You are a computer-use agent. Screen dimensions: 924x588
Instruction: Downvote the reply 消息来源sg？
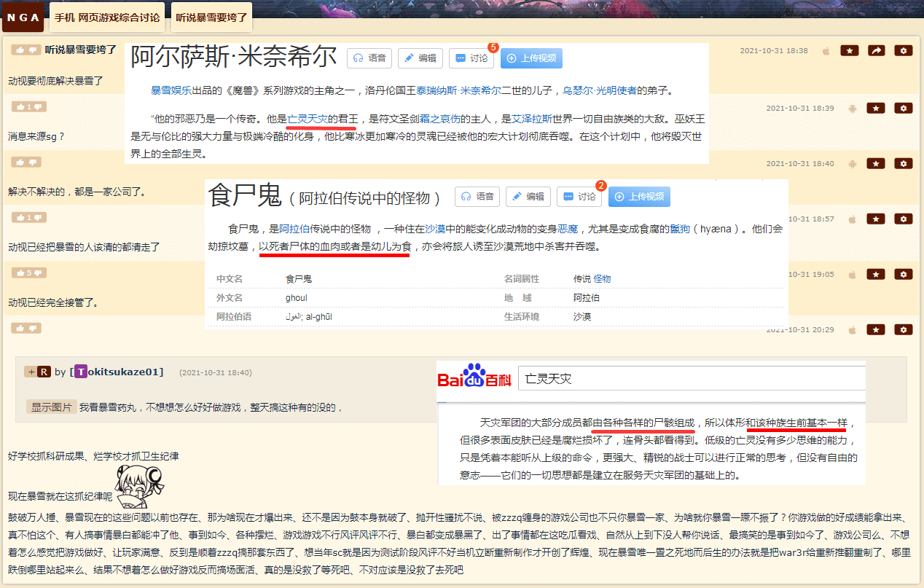coord(39,107)
